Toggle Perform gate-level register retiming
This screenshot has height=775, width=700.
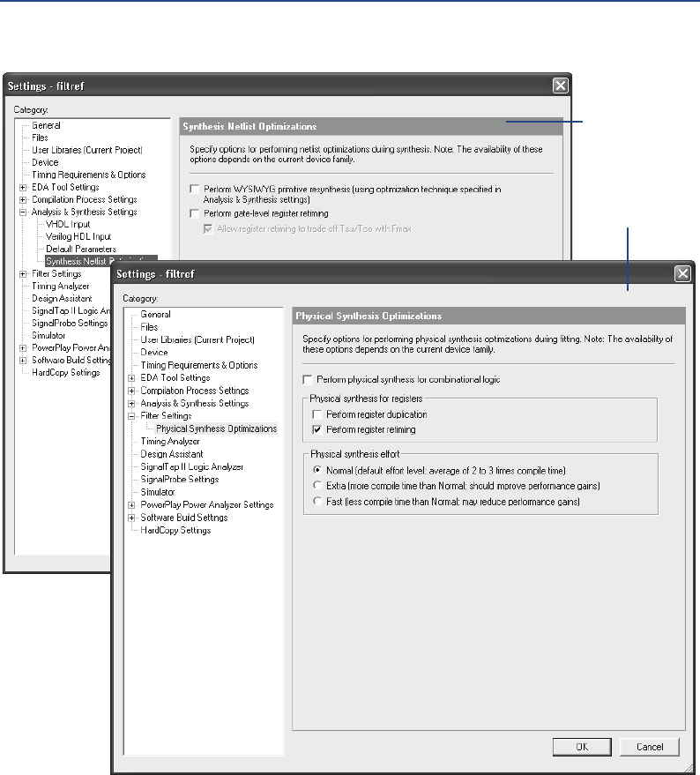pos(194,214)
